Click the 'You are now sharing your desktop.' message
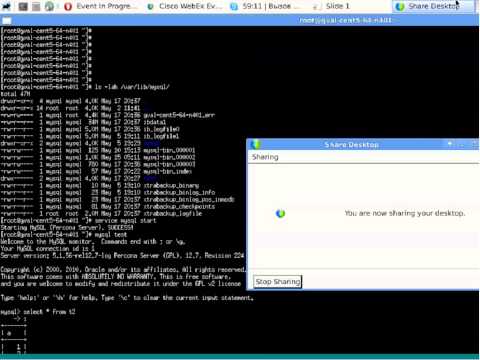The width and height of the screenshot is (480, 360). pyautogui.click(x=405, y=213)
